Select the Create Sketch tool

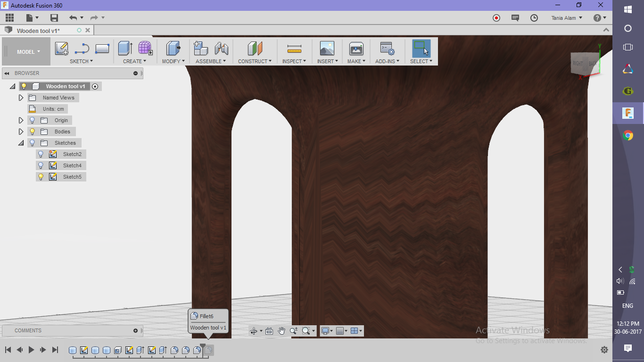coord(62,48)
